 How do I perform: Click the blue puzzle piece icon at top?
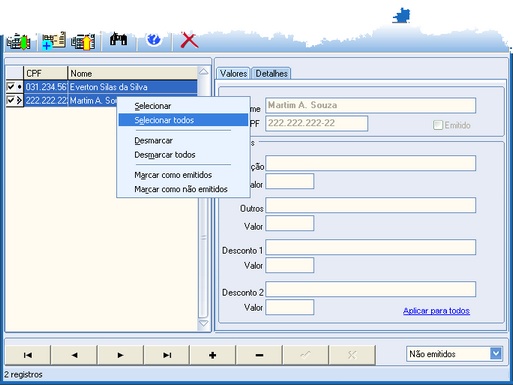(x=401, y=15)
